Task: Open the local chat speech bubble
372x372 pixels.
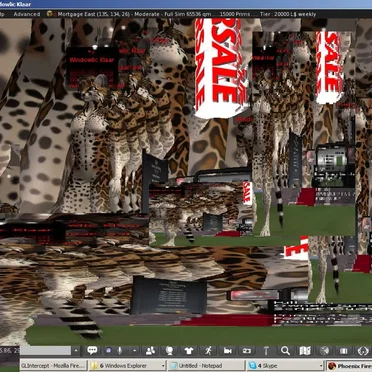Action: [92, 350]
